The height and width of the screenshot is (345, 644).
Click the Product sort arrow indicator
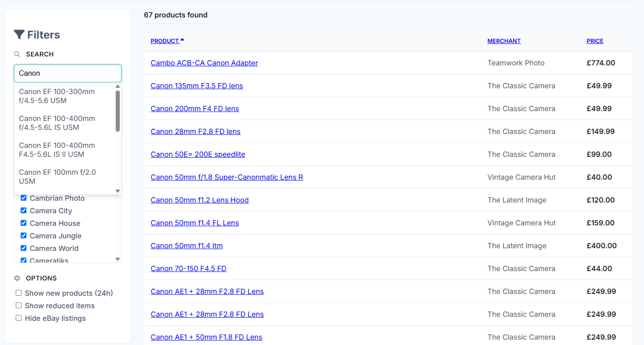pos(182,40)
